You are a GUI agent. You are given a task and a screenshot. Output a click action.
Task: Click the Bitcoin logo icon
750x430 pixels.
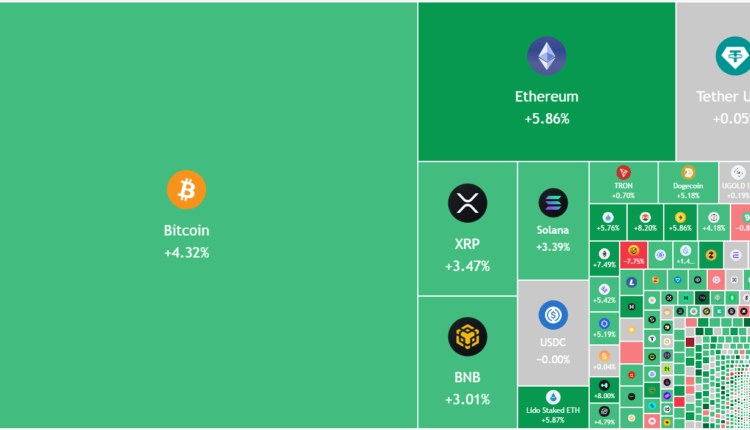pyautogui.click(x=186, y=190)
